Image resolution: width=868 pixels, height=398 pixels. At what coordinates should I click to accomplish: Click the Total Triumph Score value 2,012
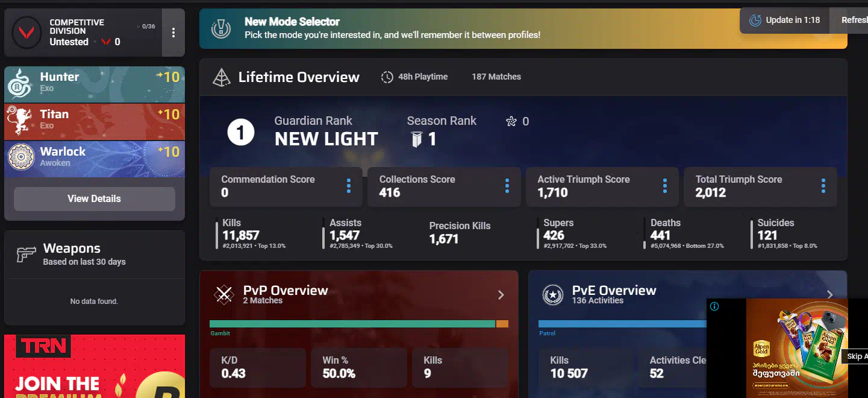click(x=711, y=193)
